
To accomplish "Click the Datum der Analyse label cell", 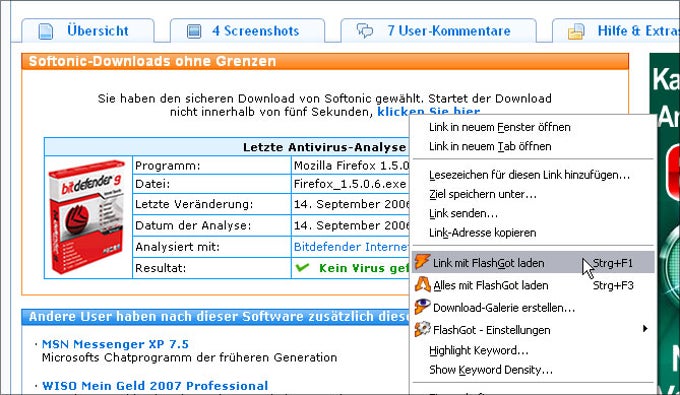I will point(212,225).
